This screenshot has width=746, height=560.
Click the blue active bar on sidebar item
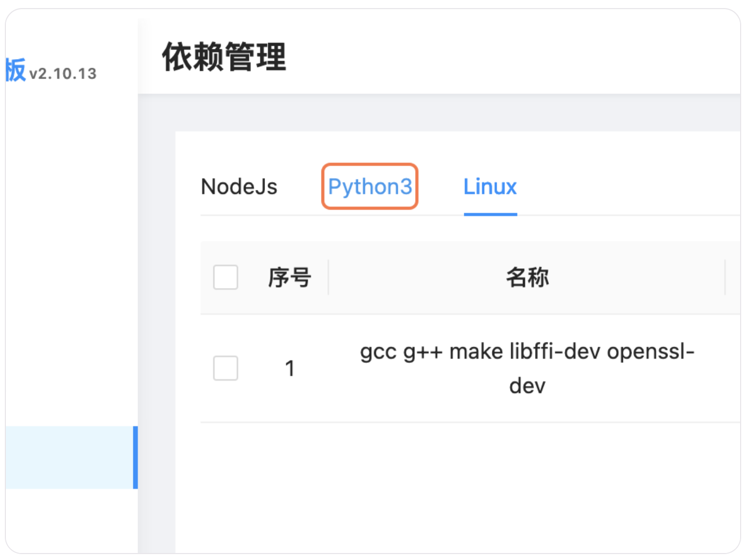[135, 457]
